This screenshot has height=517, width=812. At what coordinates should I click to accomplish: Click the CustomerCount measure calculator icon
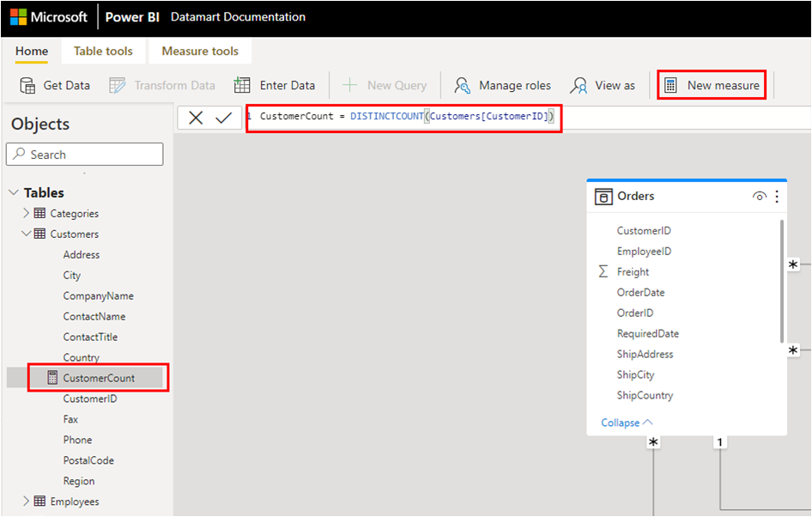pyautogui.click(x=52, y=377)
